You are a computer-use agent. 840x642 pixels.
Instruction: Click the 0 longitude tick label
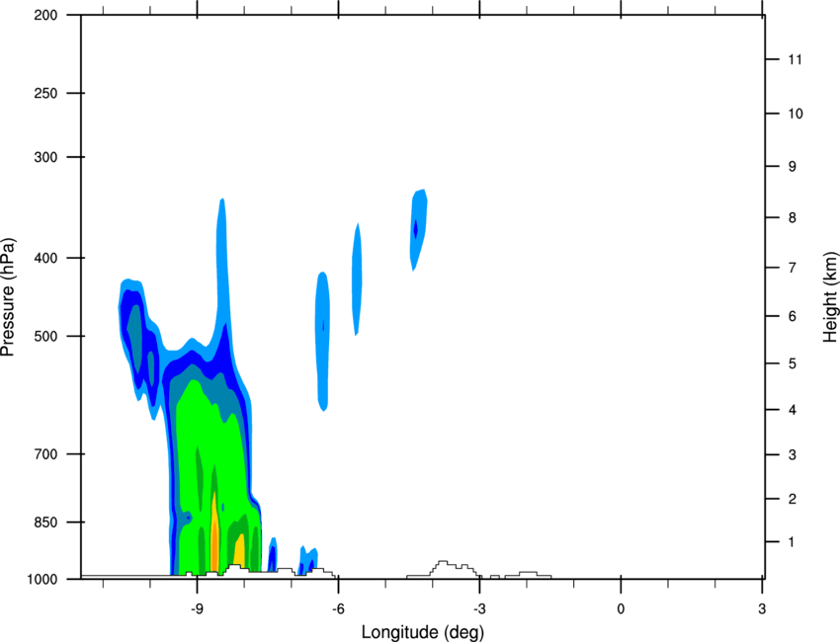621,609
